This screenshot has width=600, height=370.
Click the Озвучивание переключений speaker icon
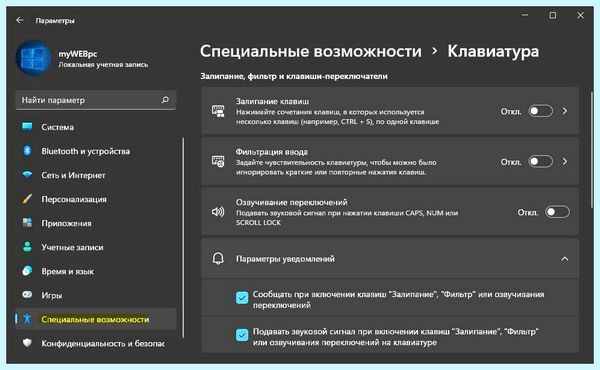(x=218, y=212)
